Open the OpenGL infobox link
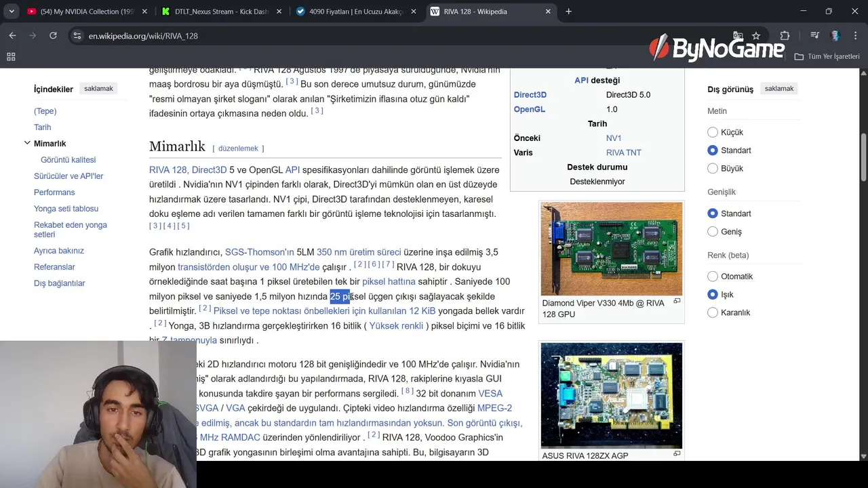 click(529, 109)
